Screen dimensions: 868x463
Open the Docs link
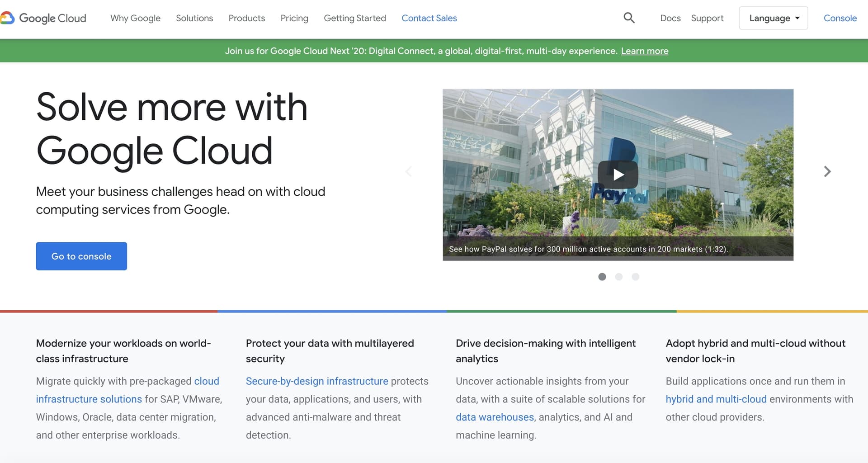point(670,18)
